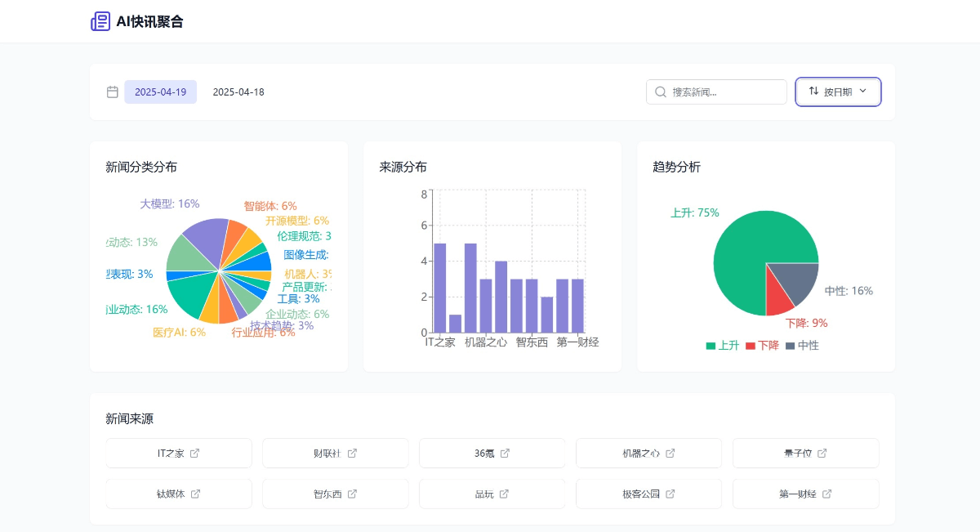This screenshot has width=980, height=532.
Task: Open the 36氪 source link
Action: (492, 453)
